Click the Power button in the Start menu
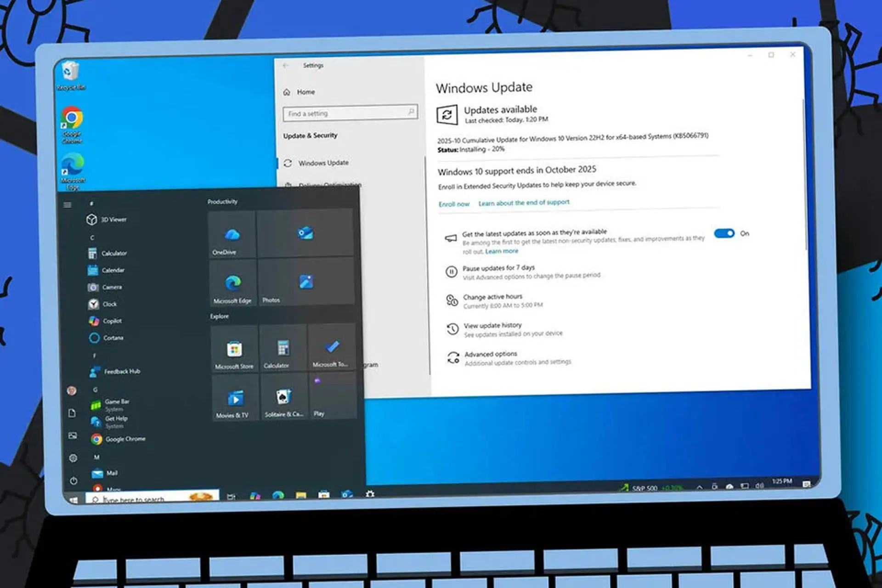 73,481
